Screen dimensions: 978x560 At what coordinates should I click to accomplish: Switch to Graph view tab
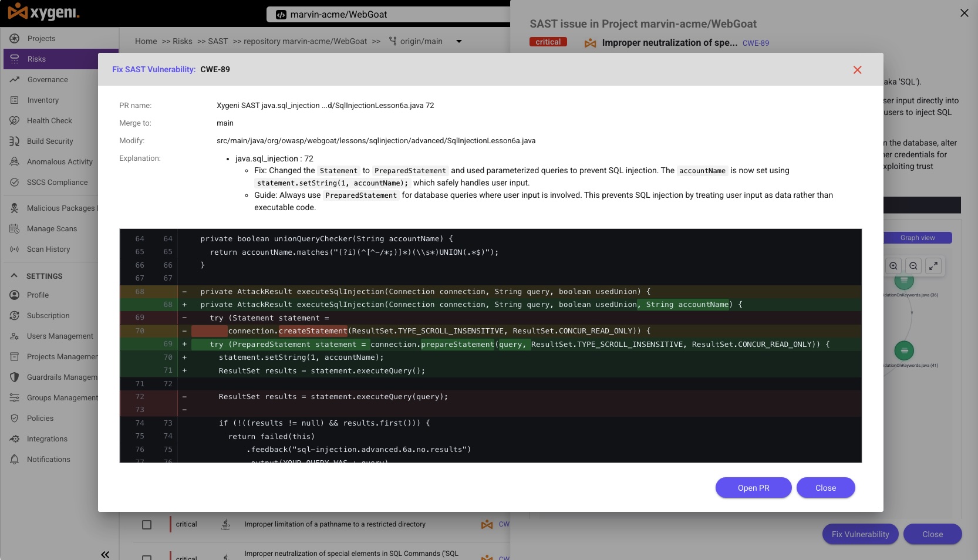(918, 238)
